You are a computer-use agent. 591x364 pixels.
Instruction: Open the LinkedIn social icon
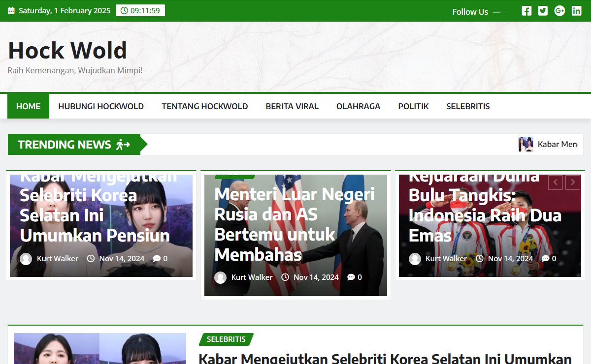[576, 11]
